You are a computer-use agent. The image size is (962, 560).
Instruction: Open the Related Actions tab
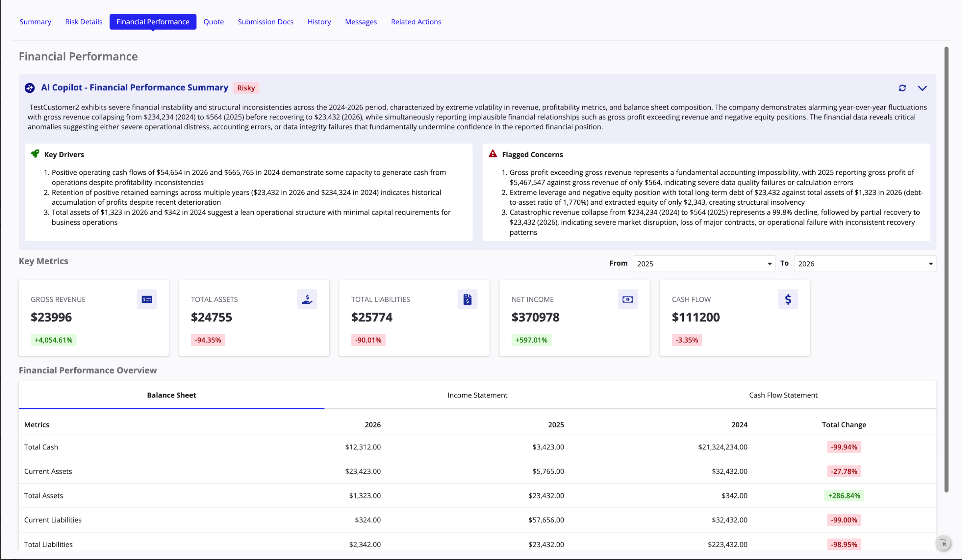(416, 22)
